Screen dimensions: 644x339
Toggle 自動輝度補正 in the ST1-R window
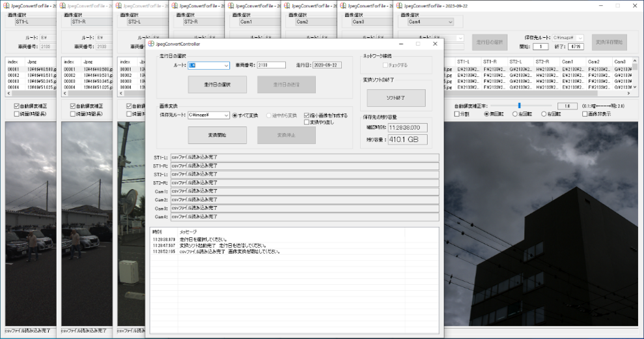pyautogui.click(x=73, y=106)
